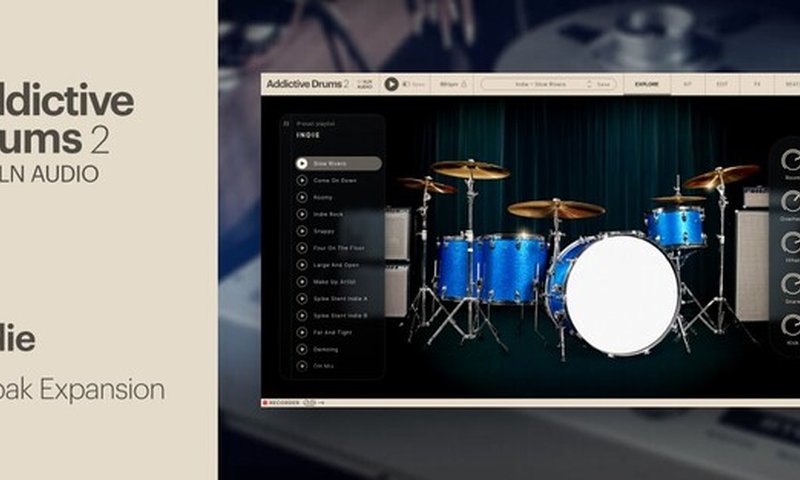Preview the Slow Rivers preset
The height and width of the screenshot is (480, 800).
302,163
